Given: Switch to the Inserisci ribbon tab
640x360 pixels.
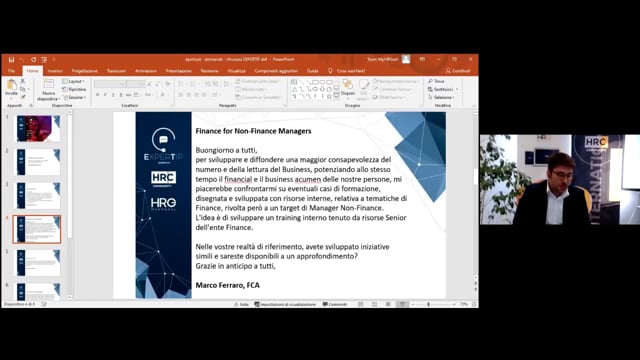Looking at the screenshot, I should [x=55, y=71].
